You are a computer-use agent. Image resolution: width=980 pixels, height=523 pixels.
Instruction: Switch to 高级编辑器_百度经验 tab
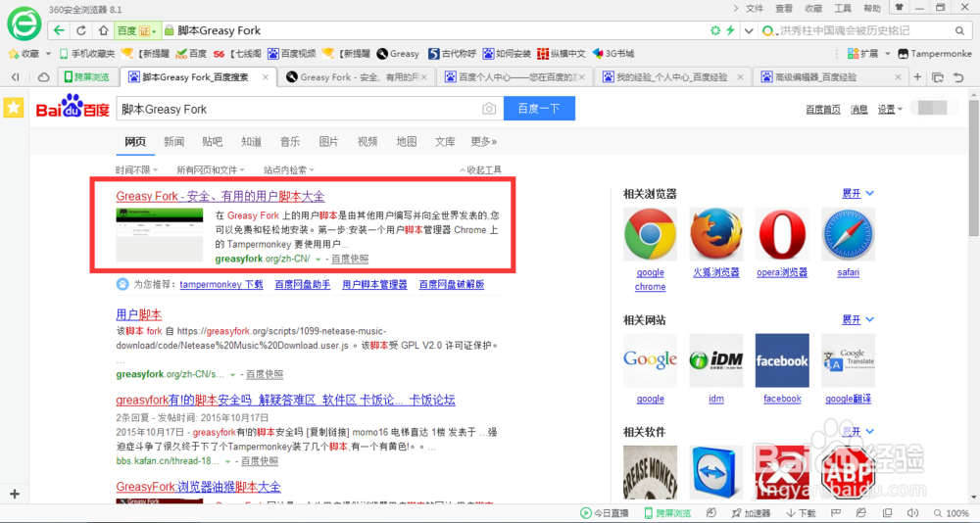[x=830, y=77]
